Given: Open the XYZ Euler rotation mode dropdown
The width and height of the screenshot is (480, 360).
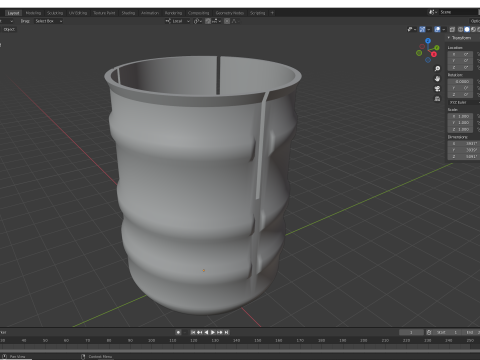Looking at the screenshot, I should pyautogui.click(x=464, y=102).
